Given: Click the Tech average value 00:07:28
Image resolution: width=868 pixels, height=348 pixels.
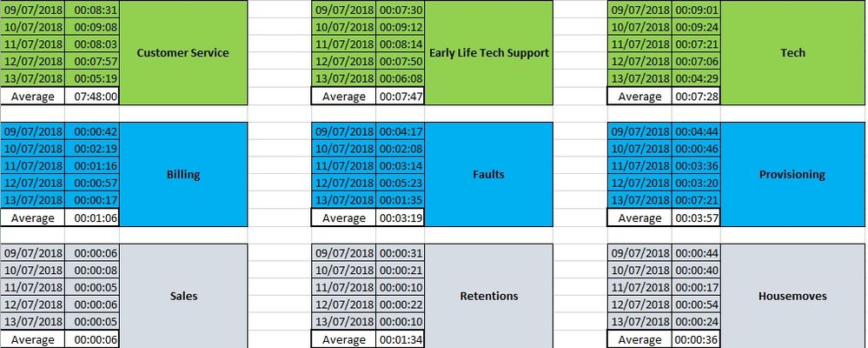Looking at the screenshot, I should (696, 97).
